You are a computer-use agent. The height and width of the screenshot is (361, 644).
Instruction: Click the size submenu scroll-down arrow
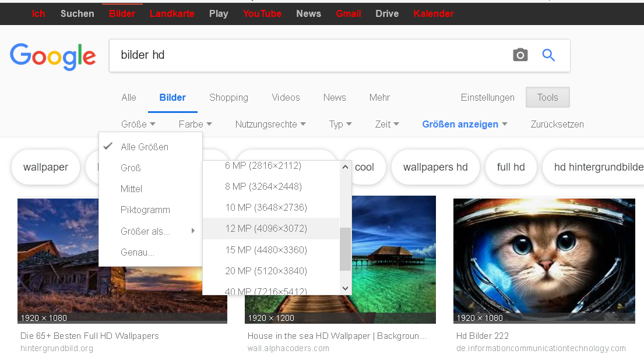click(345, 288)
